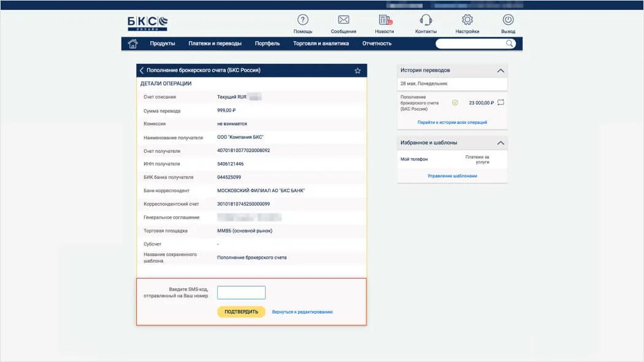Click the БКС Онлайн logo

pyautogui.click(x=147, y=23)
